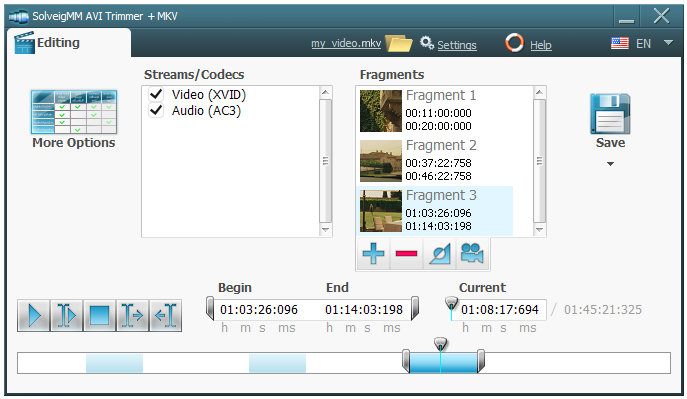Click the invert selection icon under Fragments

tap(439, 254)
